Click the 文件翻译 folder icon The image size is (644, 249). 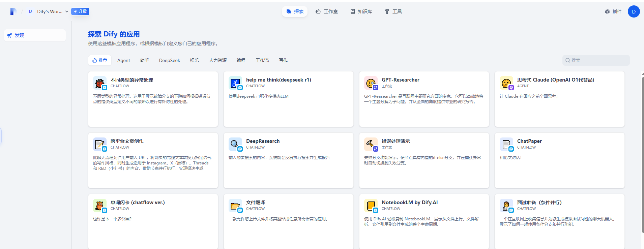coord(235,206)
